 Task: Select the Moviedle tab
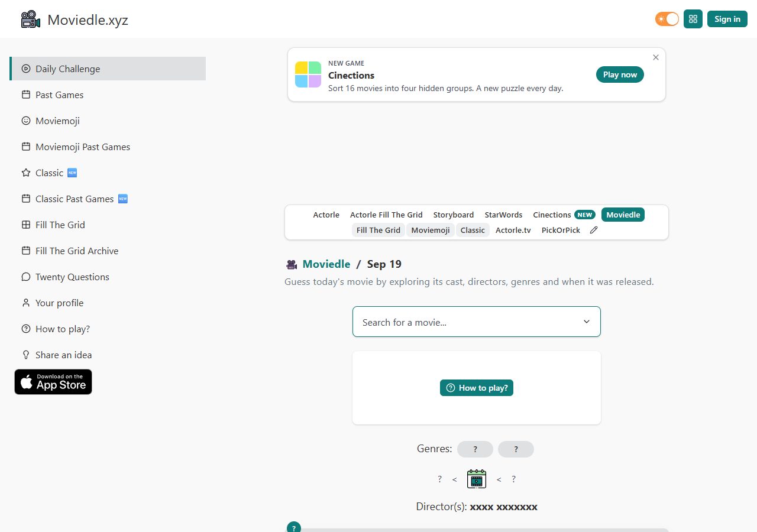click(623, 215)
